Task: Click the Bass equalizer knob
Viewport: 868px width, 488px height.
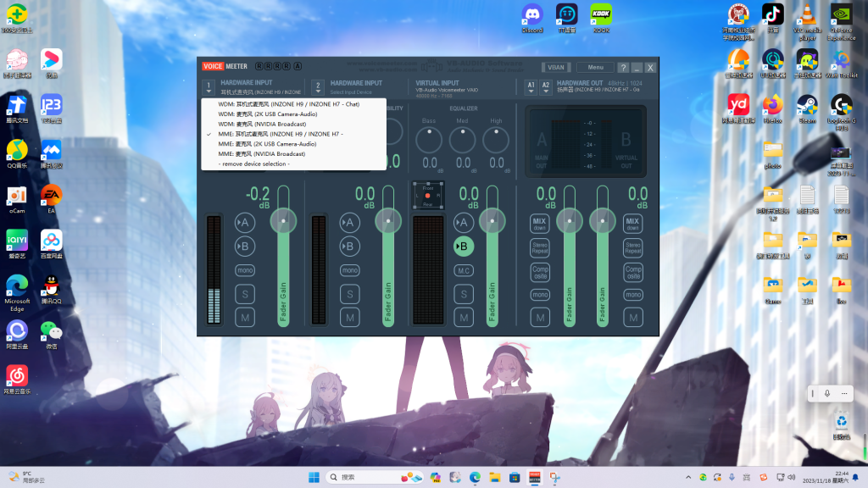Action: tap(429, 140)
